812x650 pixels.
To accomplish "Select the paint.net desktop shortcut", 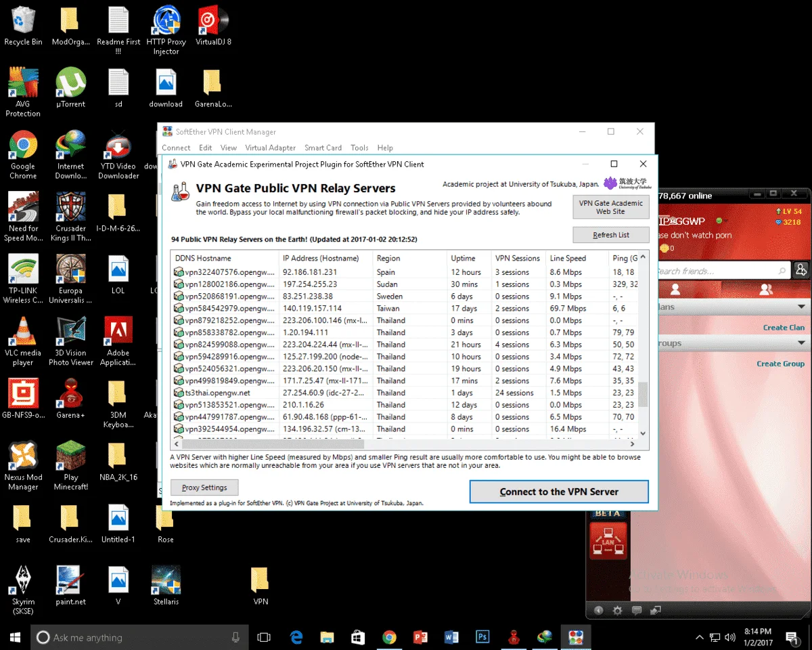I will pyautogui.click(x=71, y=586).
